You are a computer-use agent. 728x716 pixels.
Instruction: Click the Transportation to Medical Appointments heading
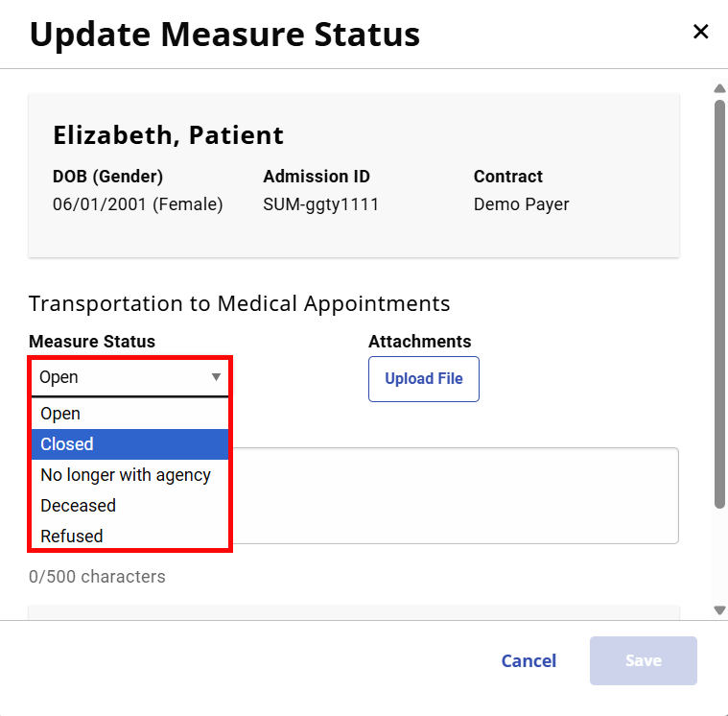(239, 304)
